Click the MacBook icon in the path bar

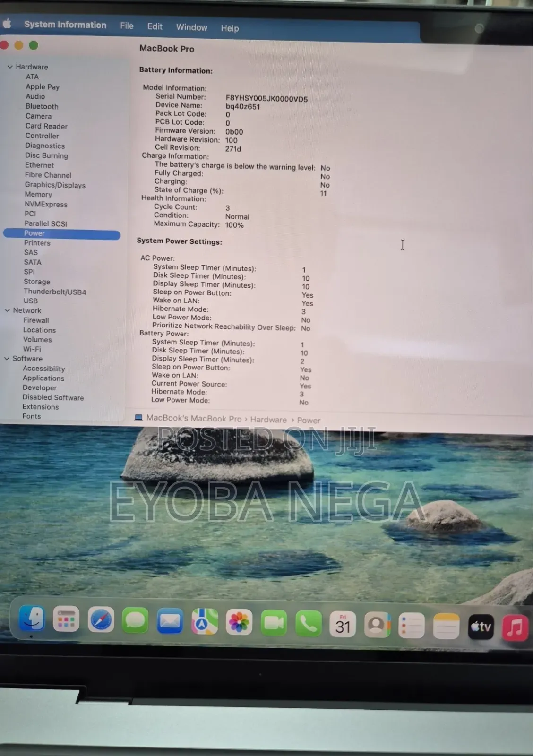138,417
